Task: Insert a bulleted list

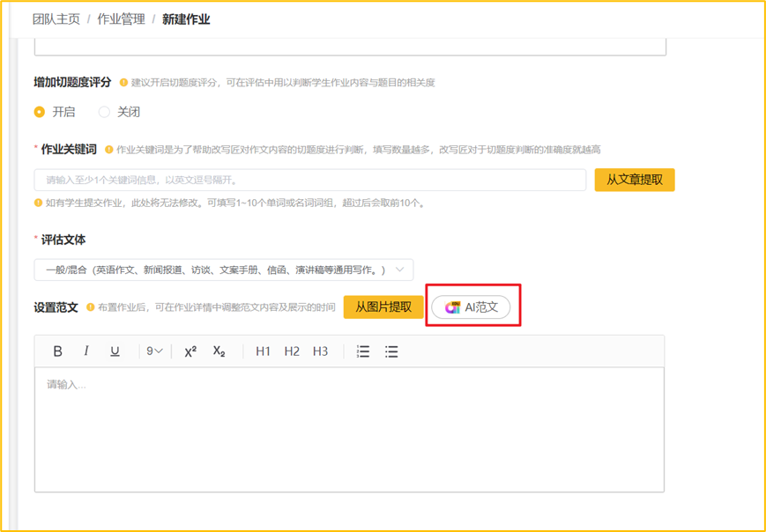Action: pos(391,351)
